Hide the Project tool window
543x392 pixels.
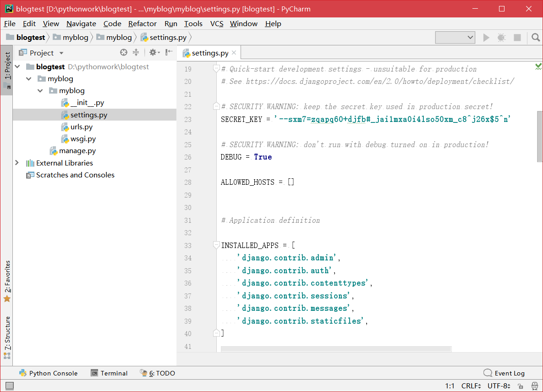169,52
